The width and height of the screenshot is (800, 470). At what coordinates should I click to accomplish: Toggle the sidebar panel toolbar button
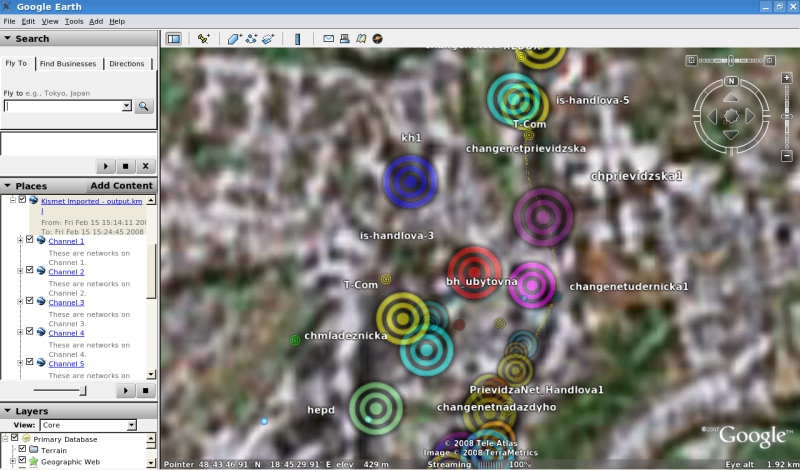pos(174,39)
